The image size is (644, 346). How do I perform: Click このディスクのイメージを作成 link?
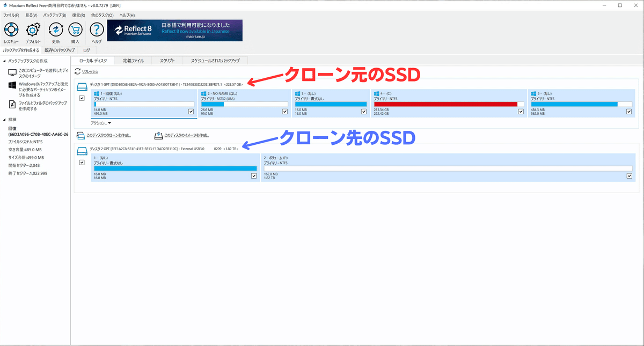[187, 135]
